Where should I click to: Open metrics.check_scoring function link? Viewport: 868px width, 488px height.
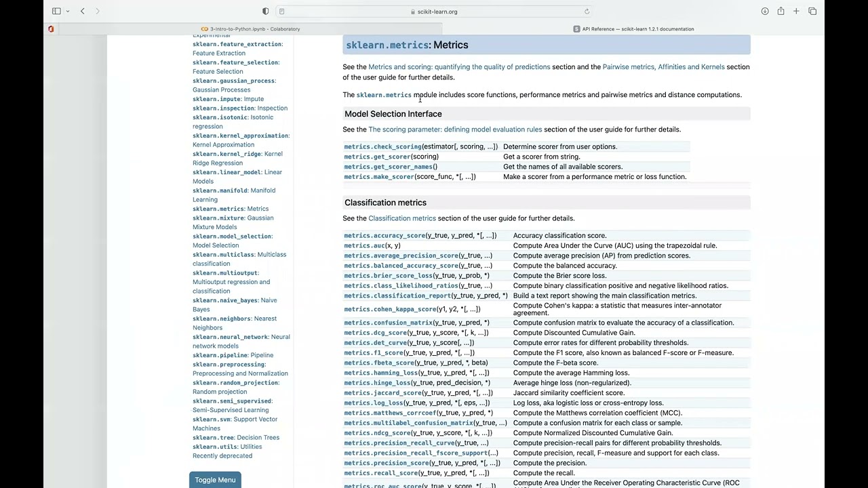click(382, 146)
